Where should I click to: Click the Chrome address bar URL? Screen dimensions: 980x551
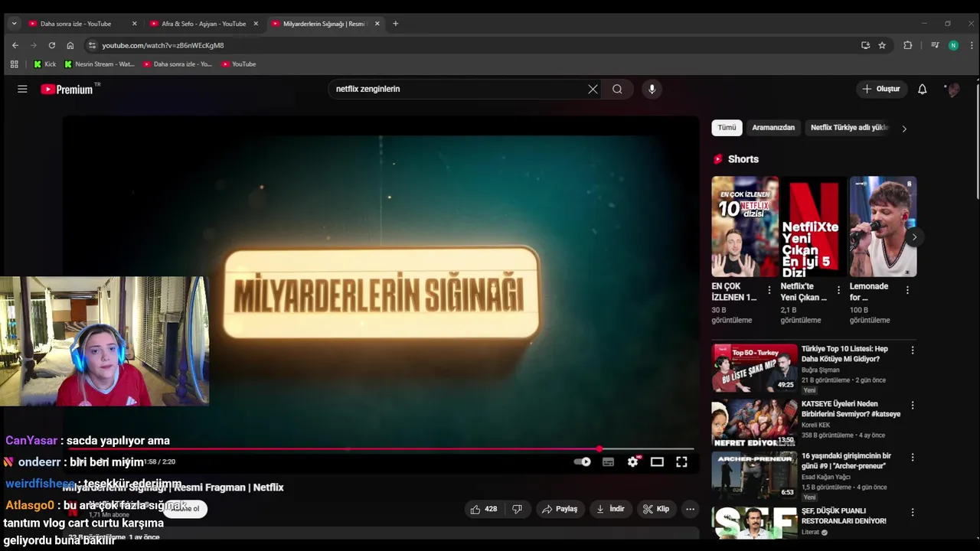tap(163, 45)
